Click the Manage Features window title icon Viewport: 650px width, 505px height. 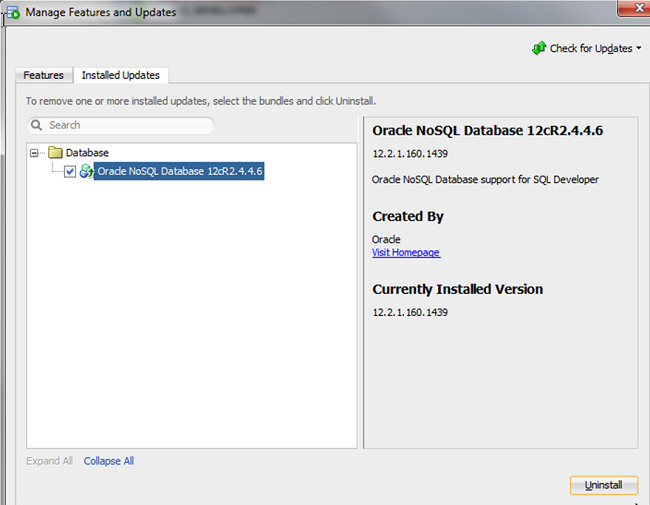(x=13, y=12)
